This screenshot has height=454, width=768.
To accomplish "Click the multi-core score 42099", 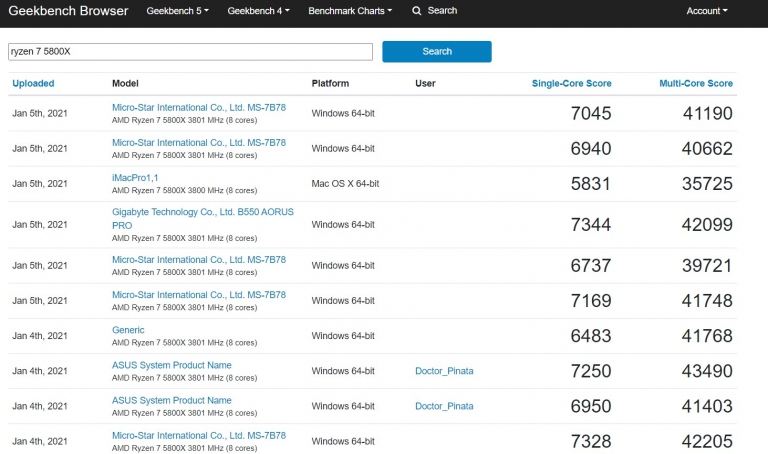I will (x=707, y=225).
